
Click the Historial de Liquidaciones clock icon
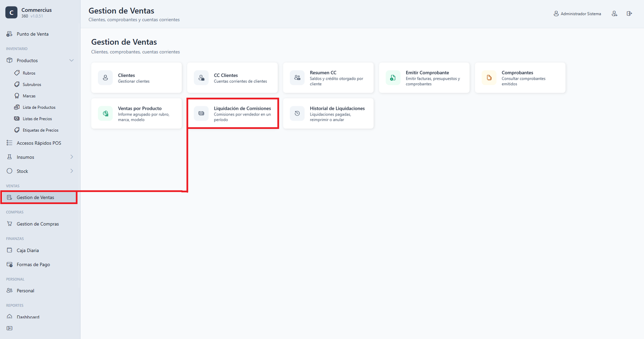click(x=297, y=114)
